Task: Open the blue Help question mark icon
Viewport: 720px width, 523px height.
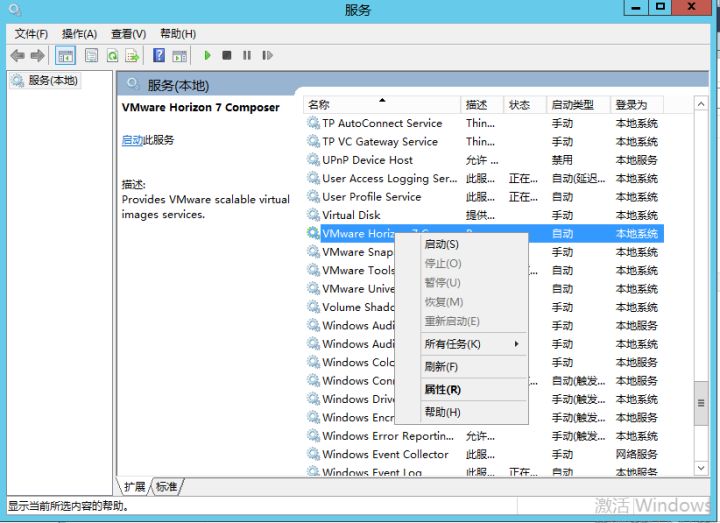Action: pos(159,55)
